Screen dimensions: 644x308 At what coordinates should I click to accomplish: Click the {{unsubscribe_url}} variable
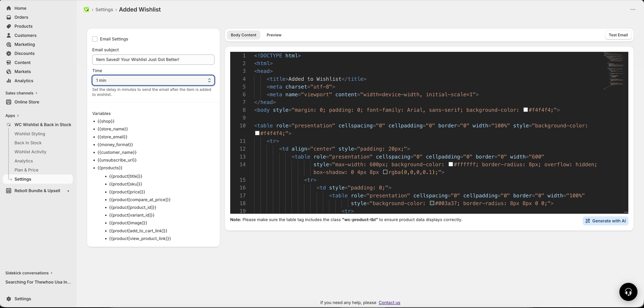(x=117, y=160)
